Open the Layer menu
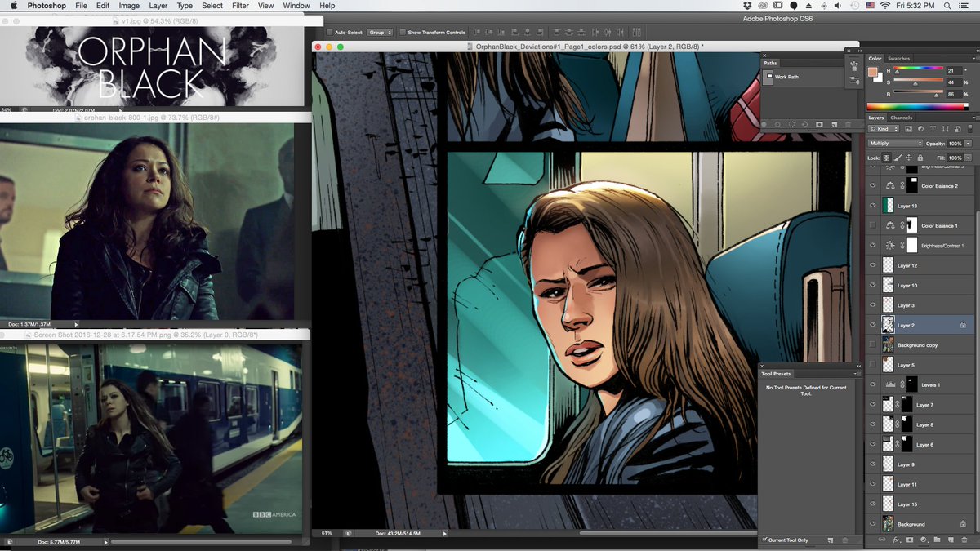Image resolution: width=980 pixels, height=551 pixels. pos(158,6)
